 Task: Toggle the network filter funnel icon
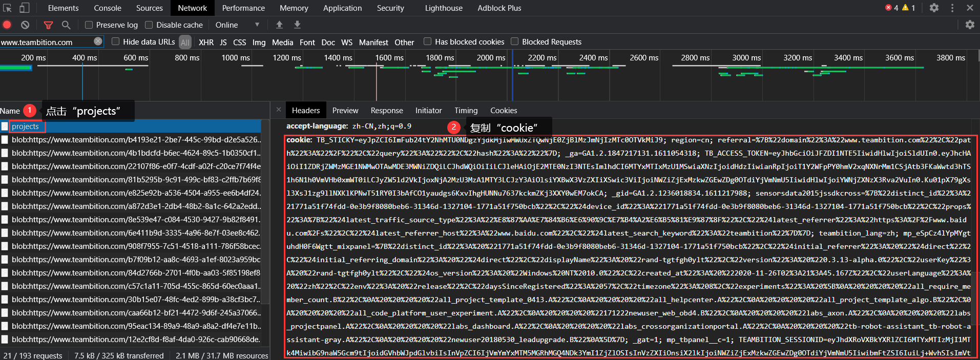pyautogui.click(x=48, y=25)
